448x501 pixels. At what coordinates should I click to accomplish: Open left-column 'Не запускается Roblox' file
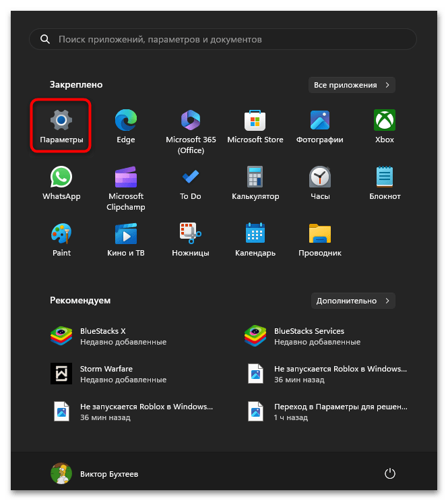pos(133,411)
